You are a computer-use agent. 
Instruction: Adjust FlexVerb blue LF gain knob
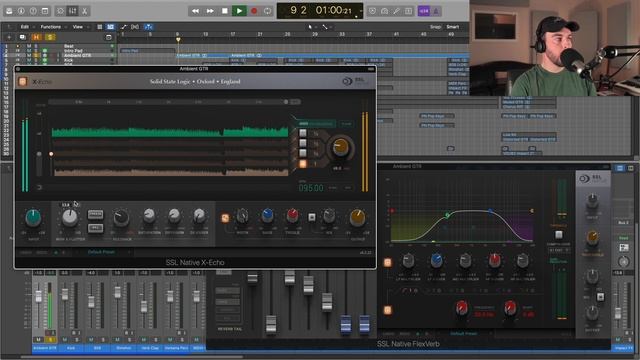click(x=436, y=260)
